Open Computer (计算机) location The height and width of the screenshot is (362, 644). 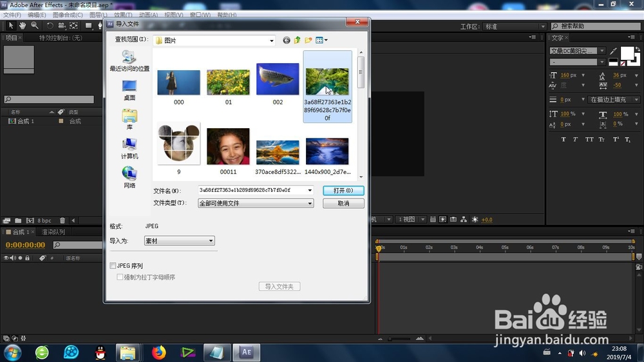pos(129,148)
